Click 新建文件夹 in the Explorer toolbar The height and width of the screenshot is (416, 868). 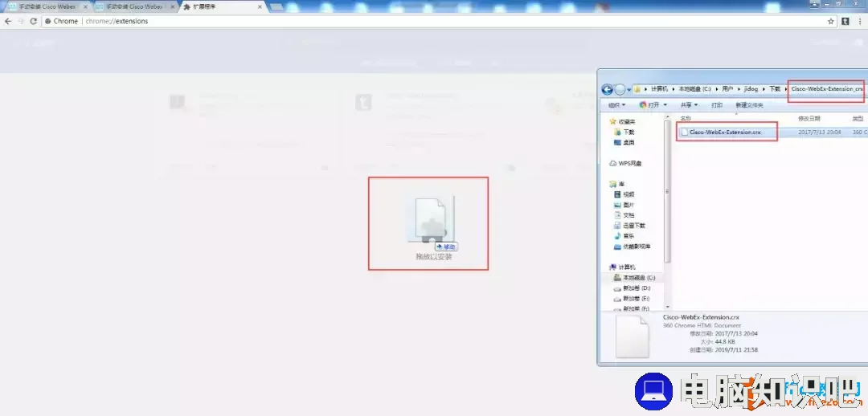pyautogui.click(x=749, y=104)
